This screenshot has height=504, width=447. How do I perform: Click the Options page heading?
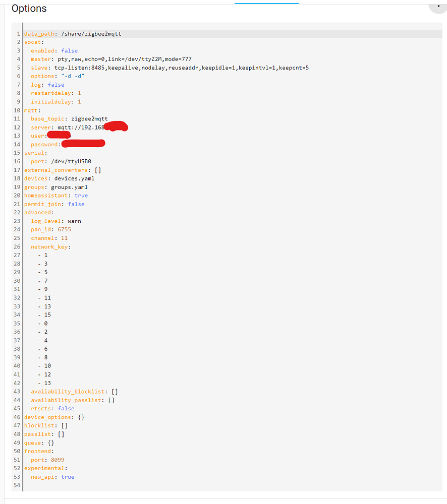point(29,9)
